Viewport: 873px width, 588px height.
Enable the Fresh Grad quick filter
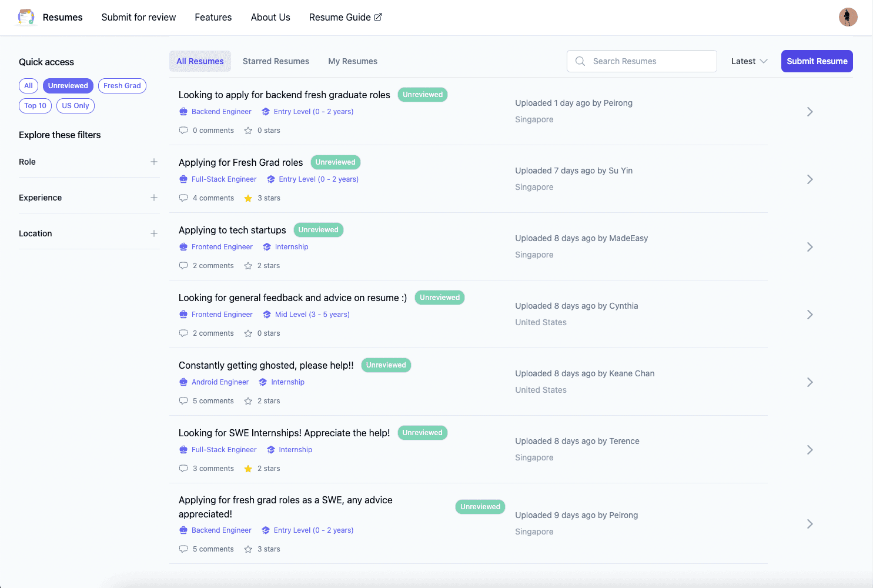pyautogui.click(x=122, y=86)
